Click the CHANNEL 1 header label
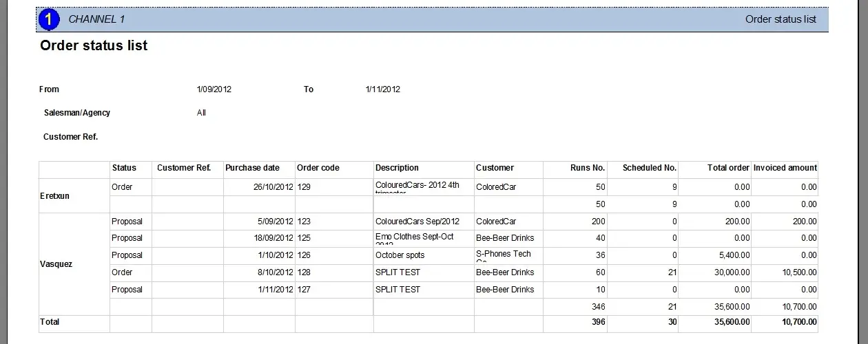 [x=96, y=19]
